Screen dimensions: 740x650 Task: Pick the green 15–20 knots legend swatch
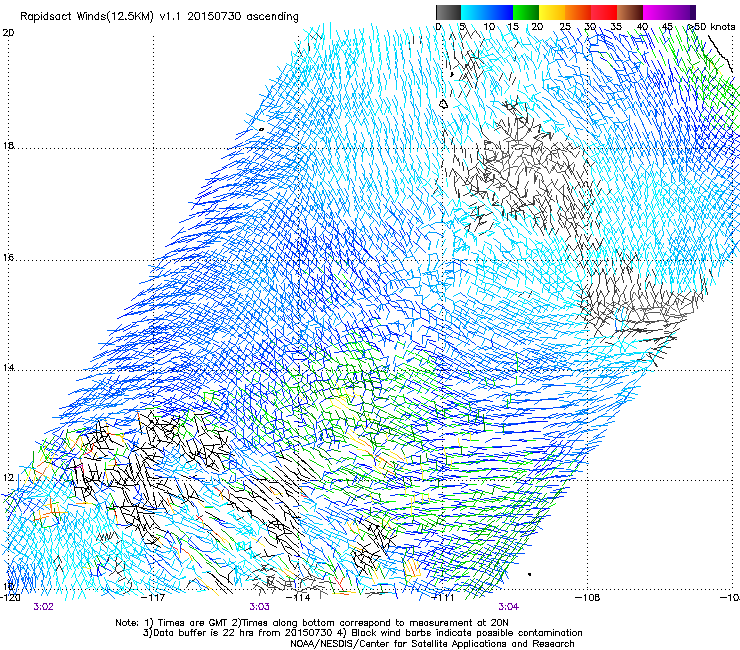pyautogui.click(x=526, y=12)
